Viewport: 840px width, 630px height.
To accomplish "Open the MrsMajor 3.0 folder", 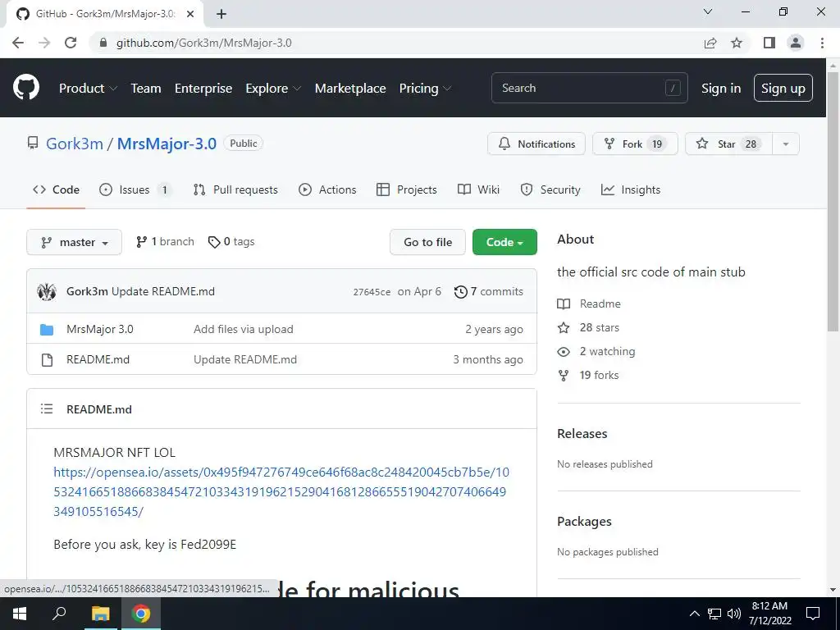I will (99, 330).
